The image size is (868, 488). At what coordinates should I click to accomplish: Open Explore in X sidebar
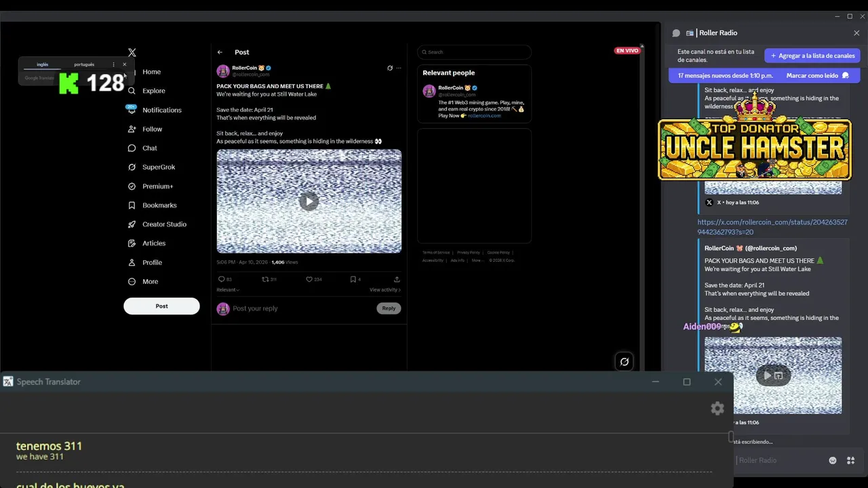[153, 91]
